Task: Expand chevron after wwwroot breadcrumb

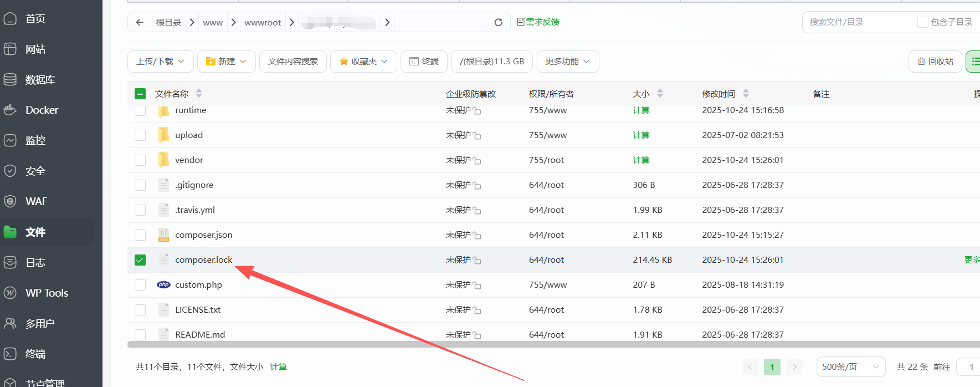Action: [292, 22]
